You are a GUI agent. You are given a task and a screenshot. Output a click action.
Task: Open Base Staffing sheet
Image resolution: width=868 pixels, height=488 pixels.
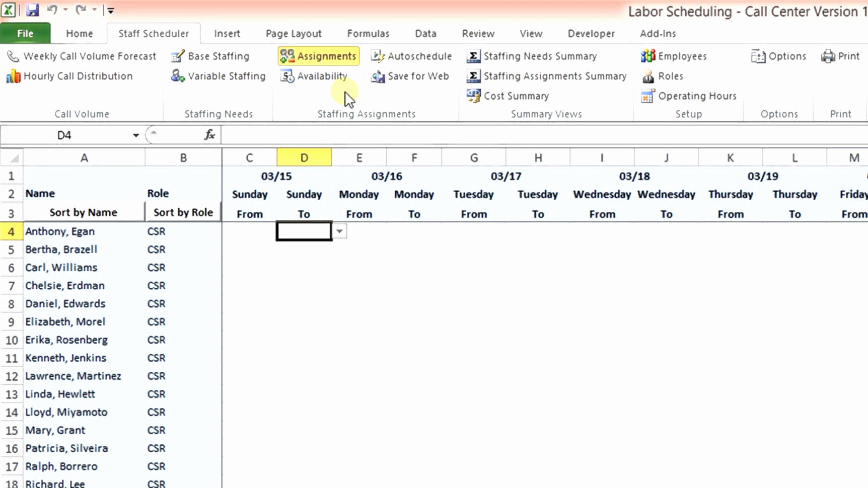[210, 56]
